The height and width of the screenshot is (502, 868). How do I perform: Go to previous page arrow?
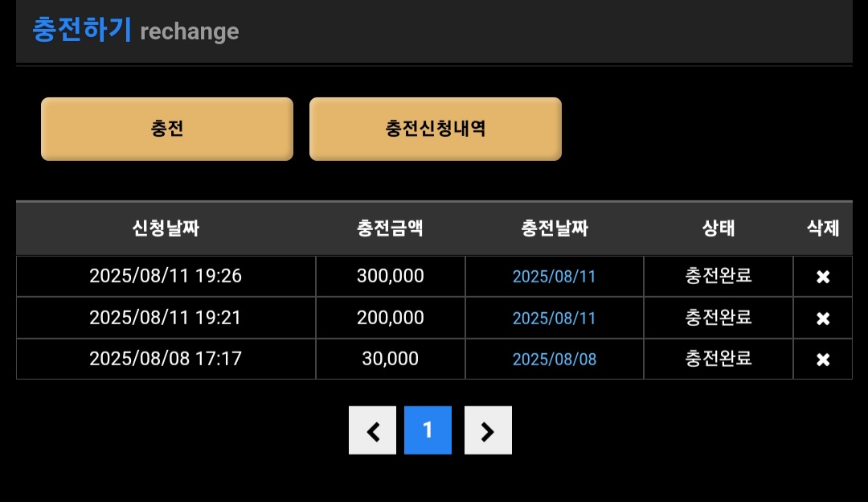click(x=372, y=430)
